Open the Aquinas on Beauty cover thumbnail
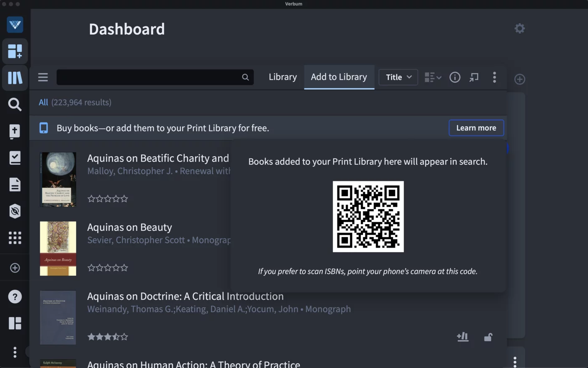588x368 pixels. coord(58,248)
